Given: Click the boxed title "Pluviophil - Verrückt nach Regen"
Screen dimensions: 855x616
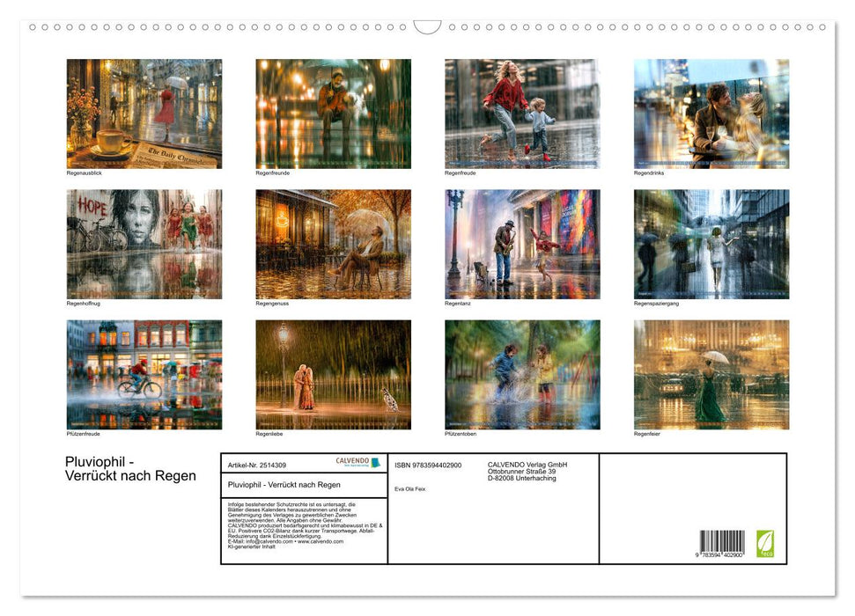Looking at the screenshot, I should pos(284,485).
